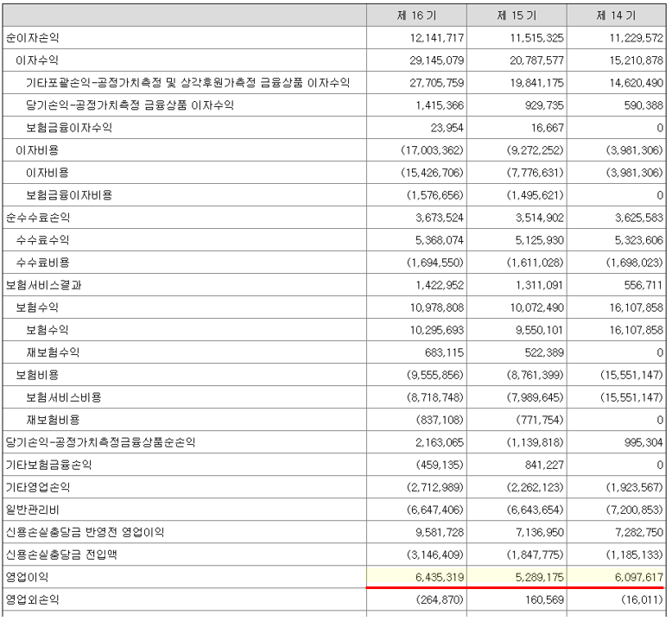Select the 보험금융이자비용 row label
Viewport: 672px width, 621px height.
pyautogui.click(x=69, y=195)
